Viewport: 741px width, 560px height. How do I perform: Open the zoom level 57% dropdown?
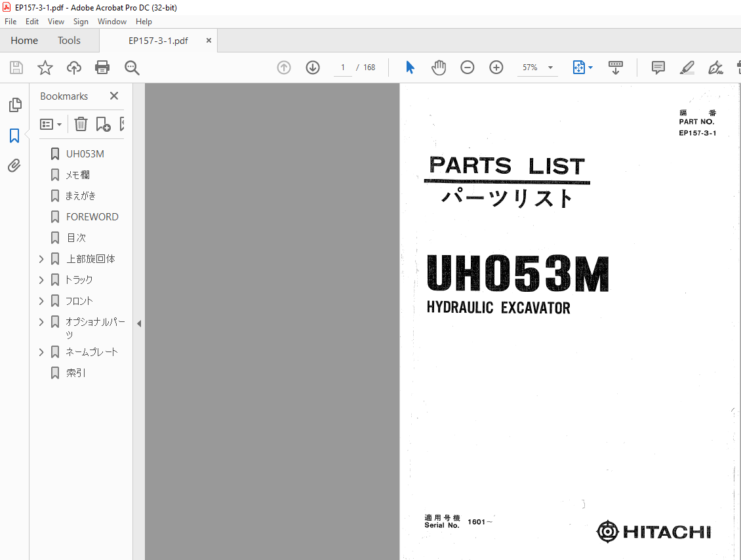(550, 68)
